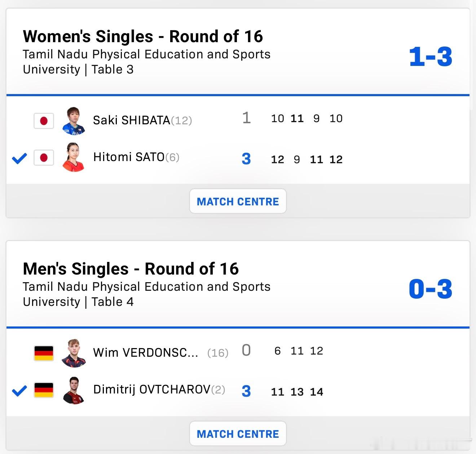Select Dimitrij OVTCHAROV player name
The width and height of the screenshot is (476, 454).
click(x=152, y=390)
